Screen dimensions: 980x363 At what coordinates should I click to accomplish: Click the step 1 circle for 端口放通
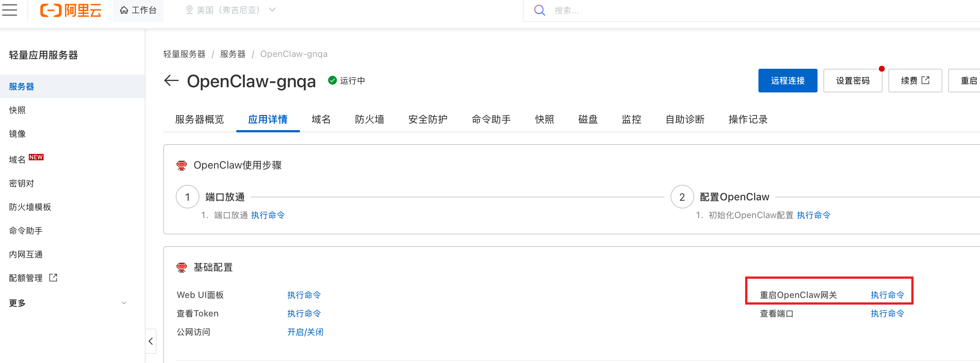pyautogui.click(x=188, y=197)
